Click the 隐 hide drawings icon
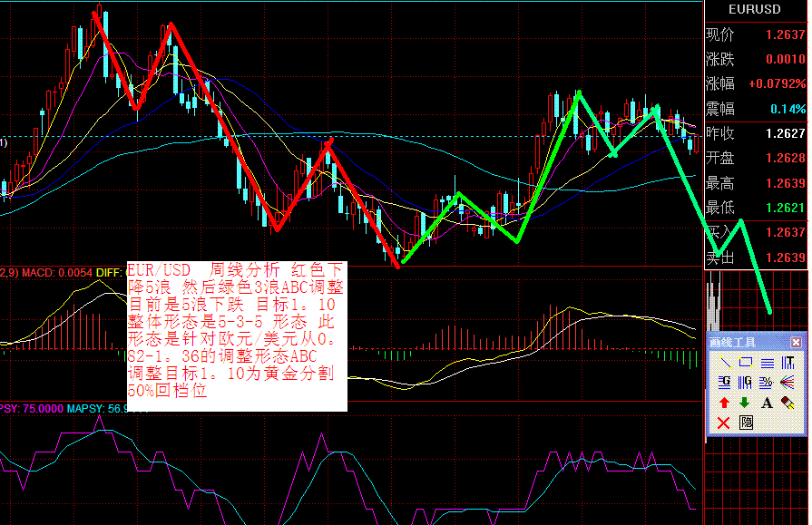This screenshot has height=525, width=812. click(746, 423)
